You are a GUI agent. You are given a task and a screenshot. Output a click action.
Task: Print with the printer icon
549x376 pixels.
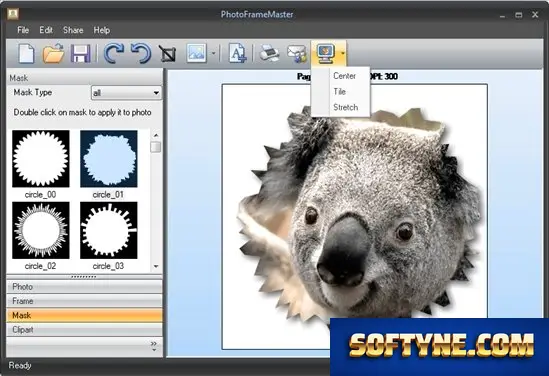point(269,54)
